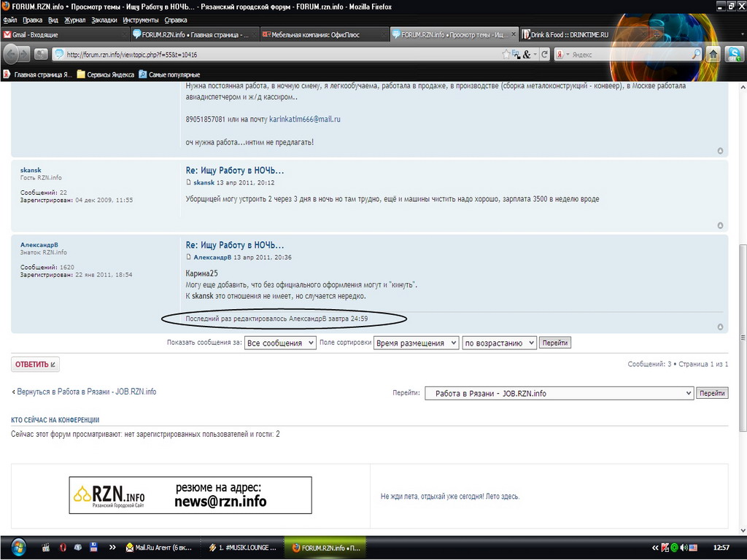Click the Opera icon in Quick Launch

point(63,547)
